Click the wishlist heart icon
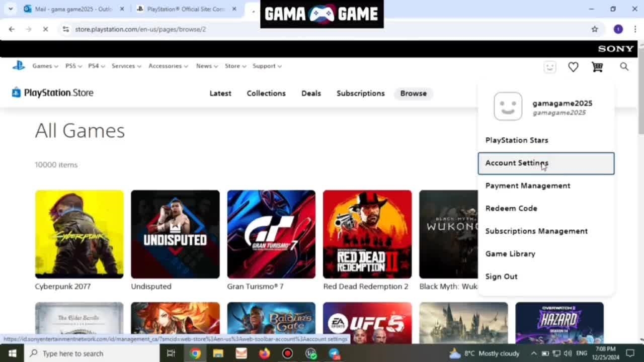Viewport: 644px width, 362px height. (x=573, y=67)
